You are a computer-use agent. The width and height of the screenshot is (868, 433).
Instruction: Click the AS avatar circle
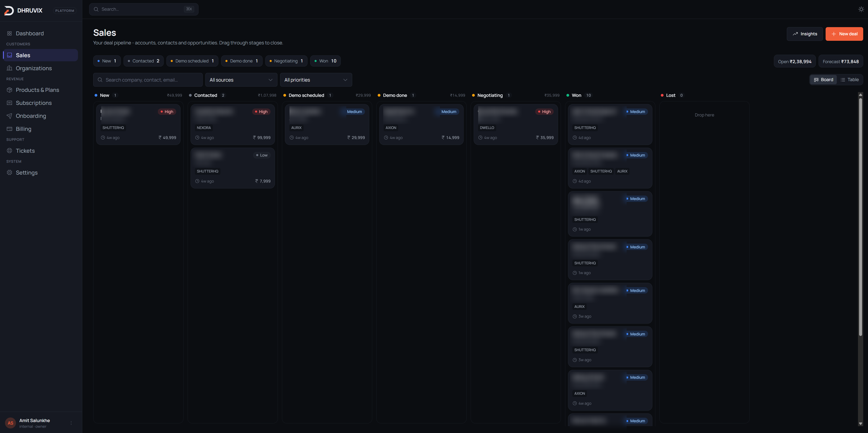pyautogui.click(x=10, y=423)
